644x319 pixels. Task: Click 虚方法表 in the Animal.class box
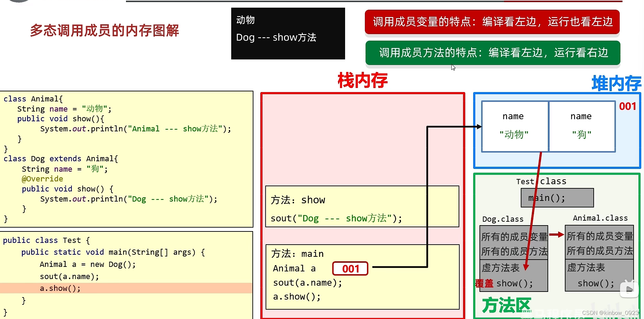coord(586,268)
